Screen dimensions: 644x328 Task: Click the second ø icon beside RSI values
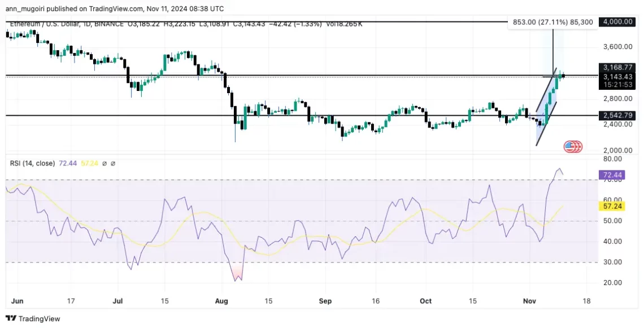(113, 163)
